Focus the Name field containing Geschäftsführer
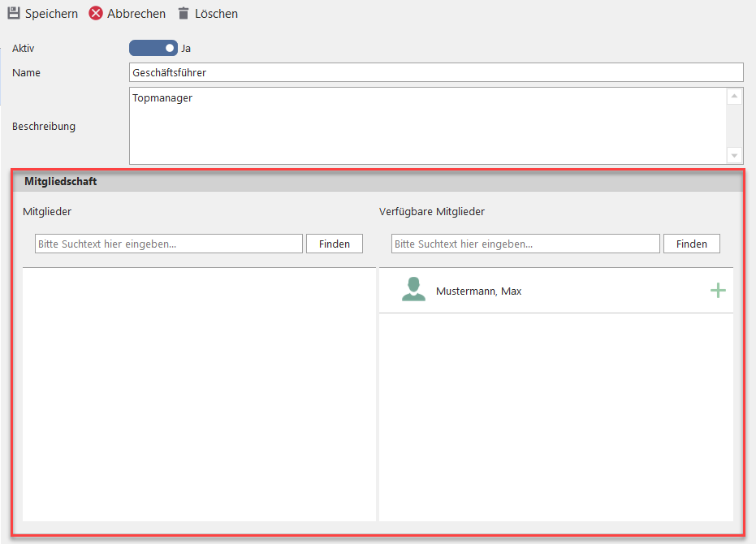The width and height of the screenshot is (756, 544). point(435,73)
